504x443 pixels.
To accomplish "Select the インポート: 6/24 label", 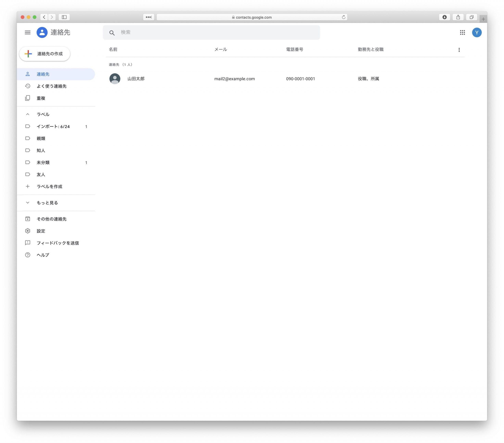I will point(53,127).
